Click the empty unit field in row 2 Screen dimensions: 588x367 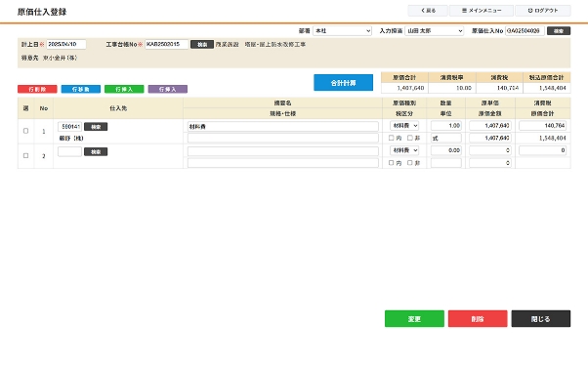445,163
